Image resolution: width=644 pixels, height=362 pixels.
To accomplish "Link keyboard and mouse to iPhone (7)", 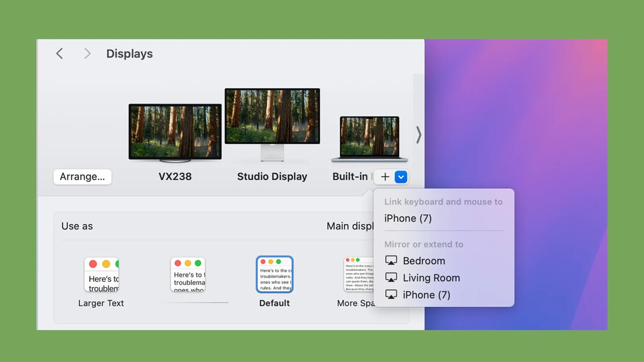I will tap(408, 218).
